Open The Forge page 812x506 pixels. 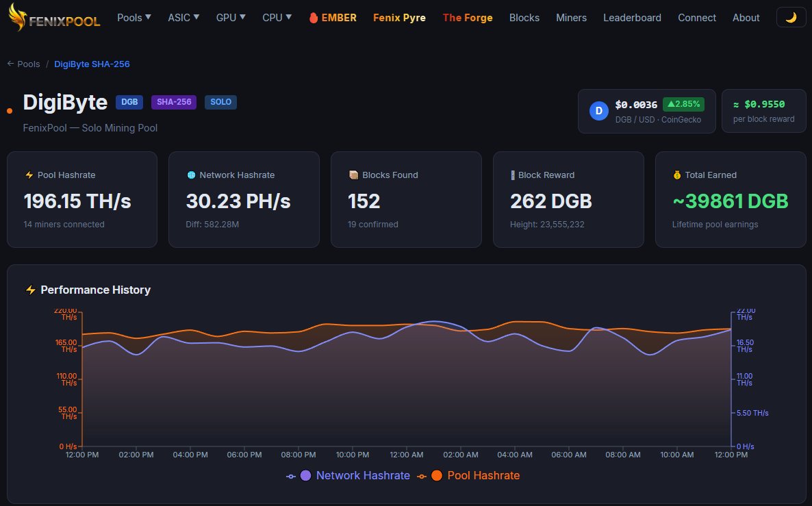pos(468,18)
